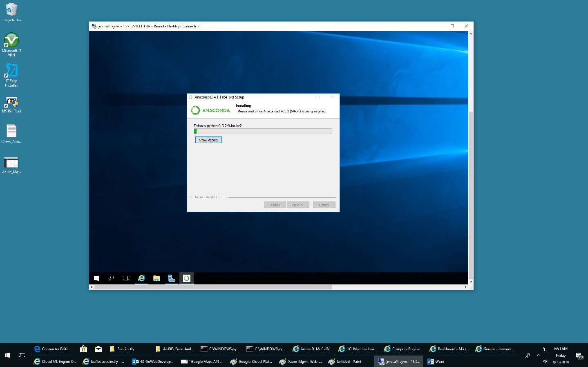Expand the hidden system tray icons chevron
This screenshot has width=588, height=367.
(539, 355)
